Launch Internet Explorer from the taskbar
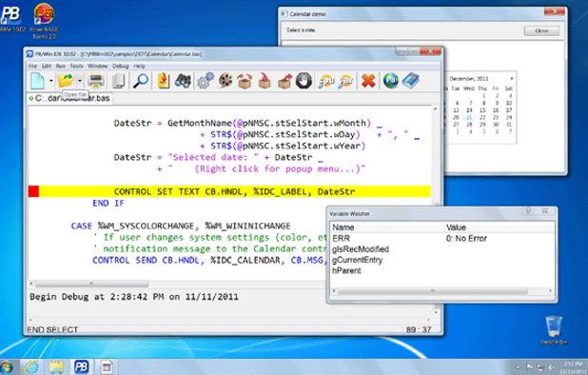The height and width of the screenshot is (375, 588). (x=31, y=367)
